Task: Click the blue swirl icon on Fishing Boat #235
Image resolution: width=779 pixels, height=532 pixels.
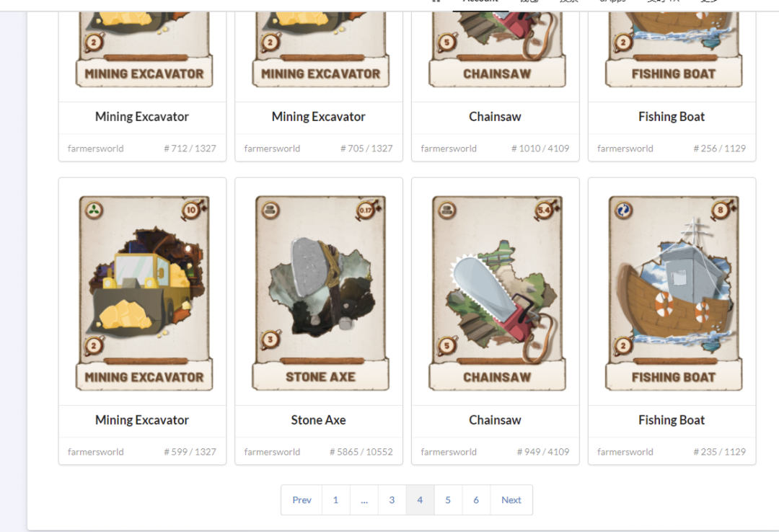Action: pyautogui.click(x=623, y=210)
